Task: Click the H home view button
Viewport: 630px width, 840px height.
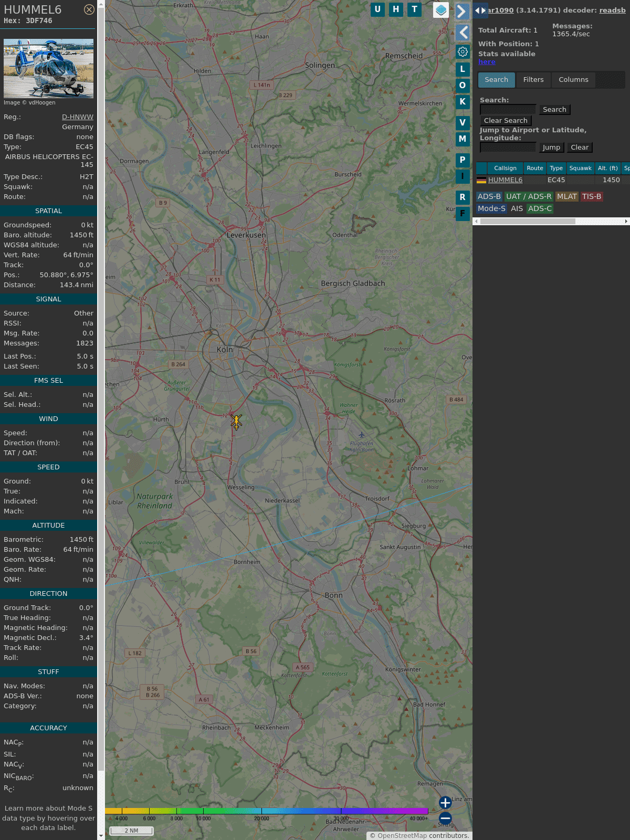Action: 396,9
